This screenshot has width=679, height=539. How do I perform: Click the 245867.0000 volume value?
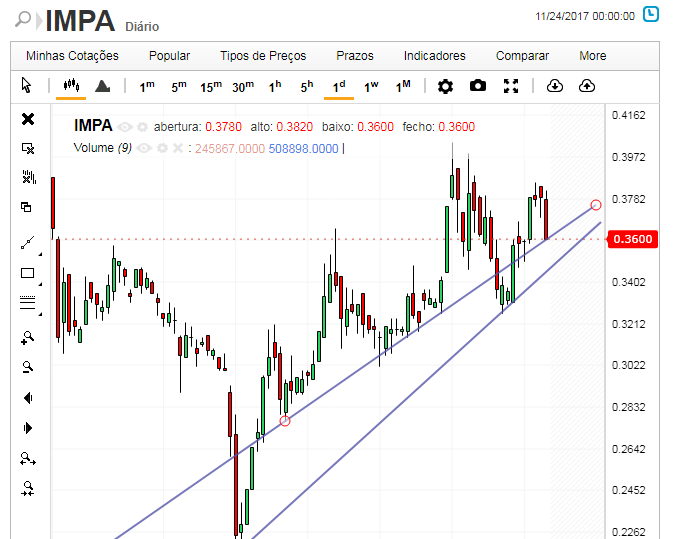230,148
